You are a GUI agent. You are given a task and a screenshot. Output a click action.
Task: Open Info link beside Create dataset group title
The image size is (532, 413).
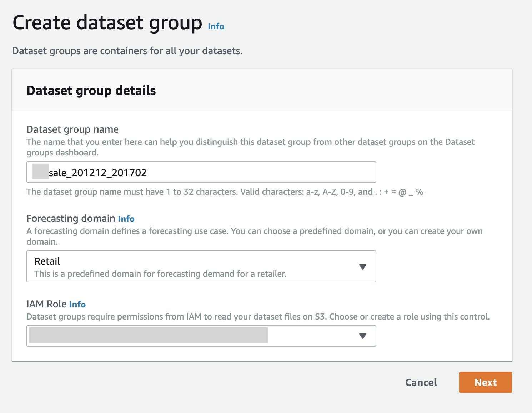(x=216, y=26)
